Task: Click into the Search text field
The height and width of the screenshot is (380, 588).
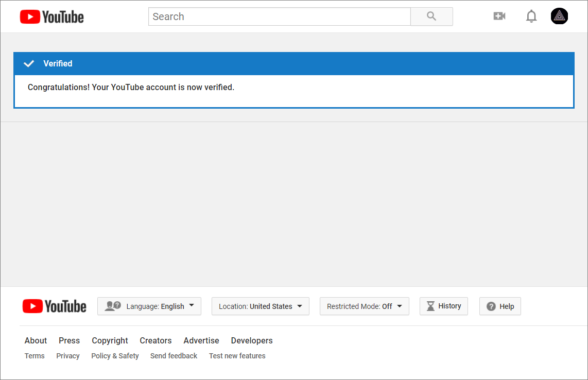Action: 279,16
